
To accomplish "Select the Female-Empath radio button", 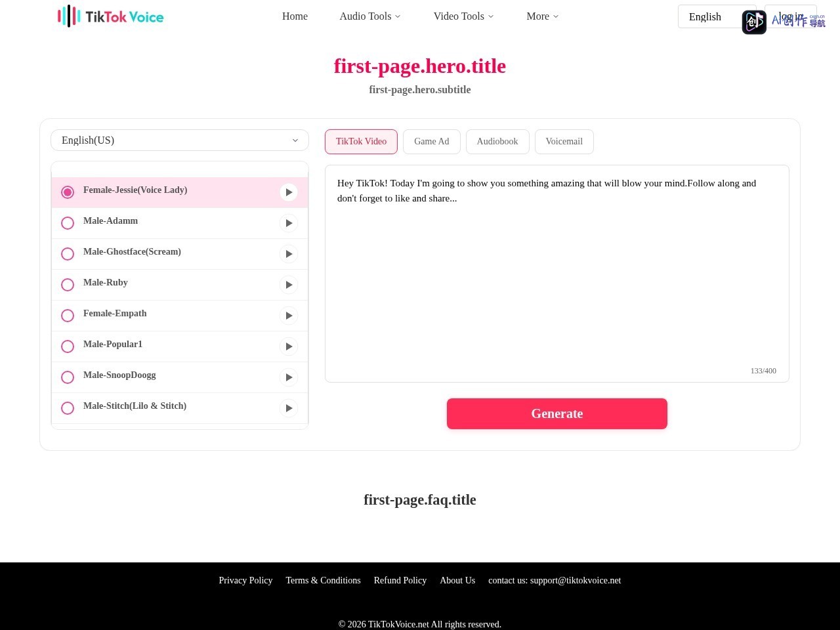I will [x=68, y=316].
